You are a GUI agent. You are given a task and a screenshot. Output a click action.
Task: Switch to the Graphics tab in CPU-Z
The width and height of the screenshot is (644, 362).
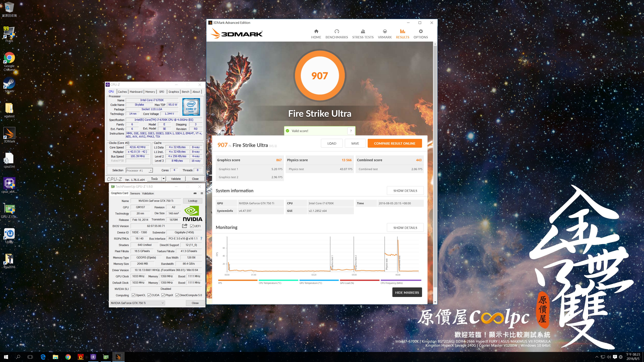click(x=174, y=92)
